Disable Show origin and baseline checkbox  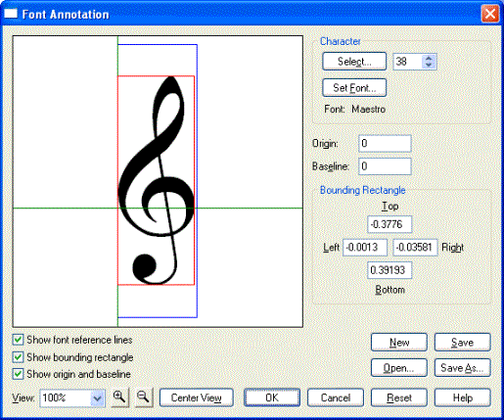pyautogui.click(x=18, y=374)
